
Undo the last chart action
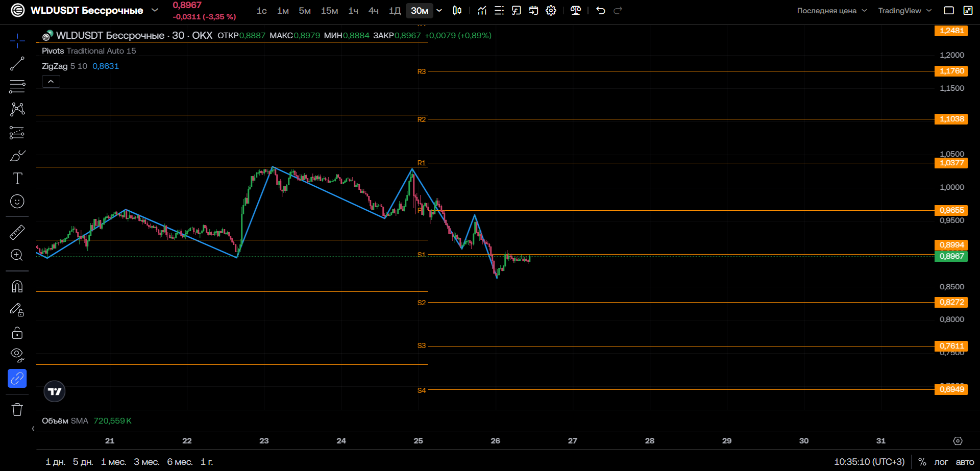point(600,10)
